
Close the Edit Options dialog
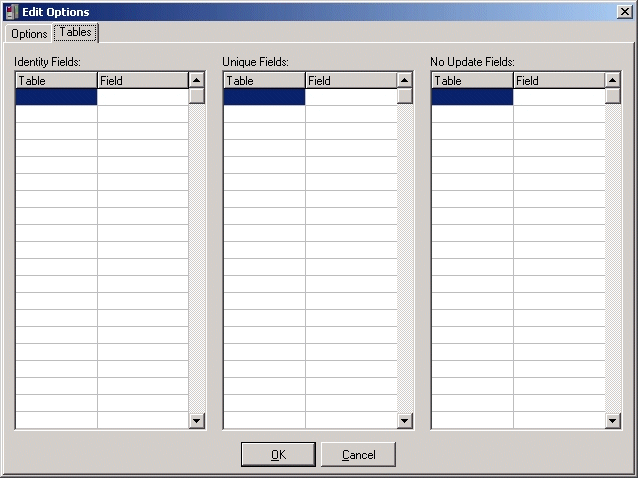coord(624,12)
